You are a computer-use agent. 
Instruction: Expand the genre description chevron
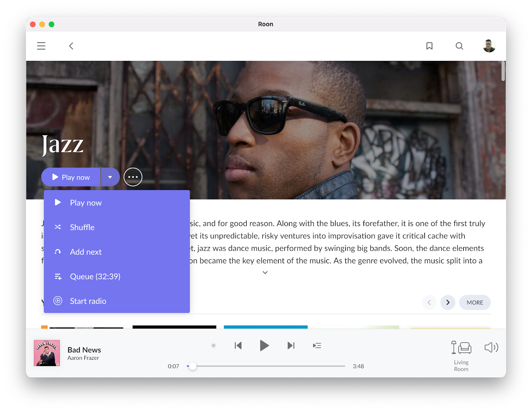point(265,273)
